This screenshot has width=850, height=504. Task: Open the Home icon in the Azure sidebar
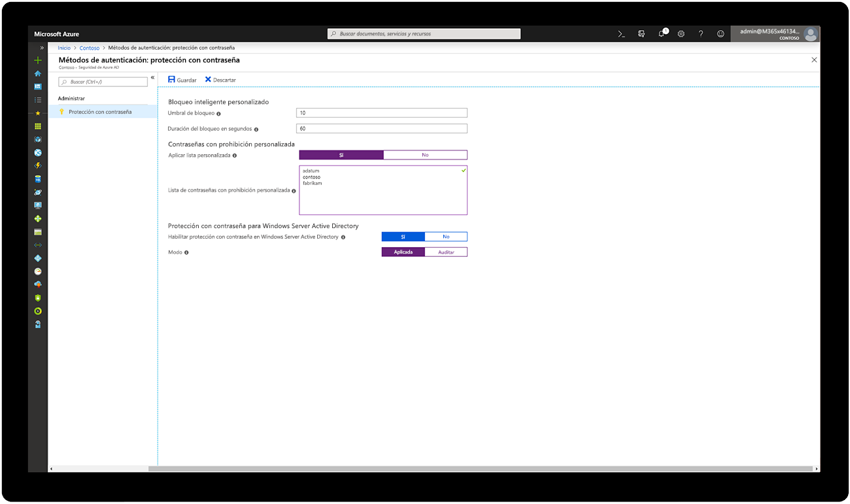[x=38, y=73]
